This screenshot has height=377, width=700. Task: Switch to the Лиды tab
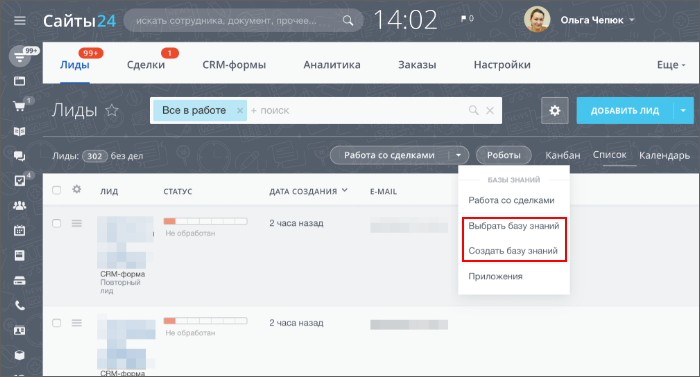[75, 65]
